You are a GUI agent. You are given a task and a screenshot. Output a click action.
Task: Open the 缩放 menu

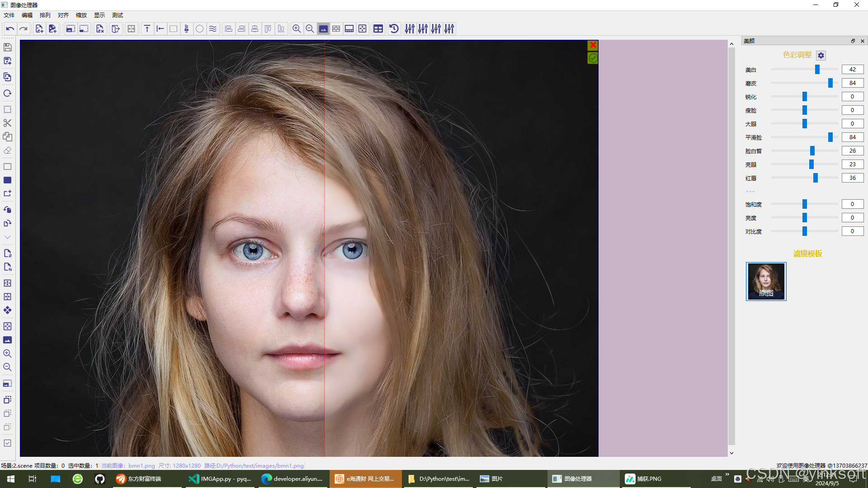[81, 15]
